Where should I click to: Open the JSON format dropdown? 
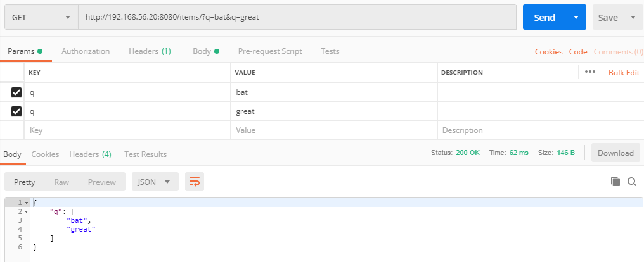click(x=155, y=182)
